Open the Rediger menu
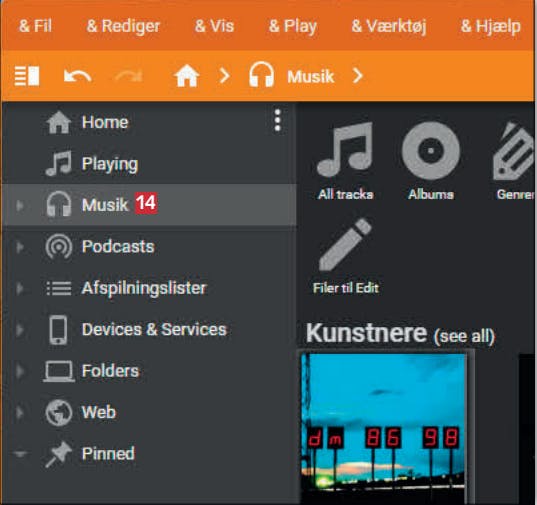The width and height of the screenshot is (537, 505). pyautogui.click(x=124, y=26)
